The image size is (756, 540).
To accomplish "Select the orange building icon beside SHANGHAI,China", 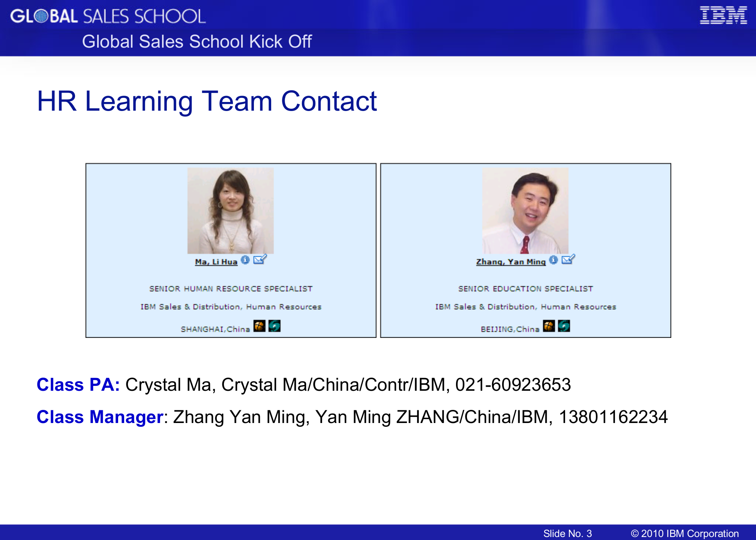I will coord(259,326).
